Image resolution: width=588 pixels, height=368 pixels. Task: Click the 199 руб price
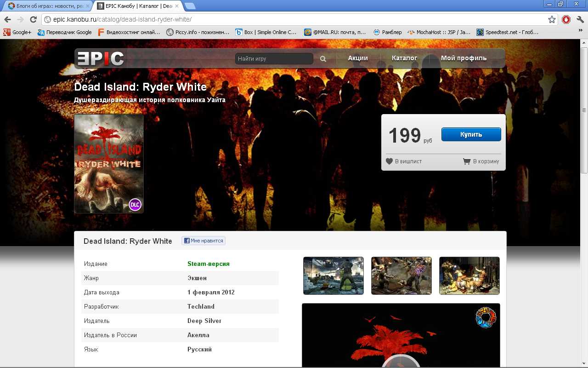410,135
